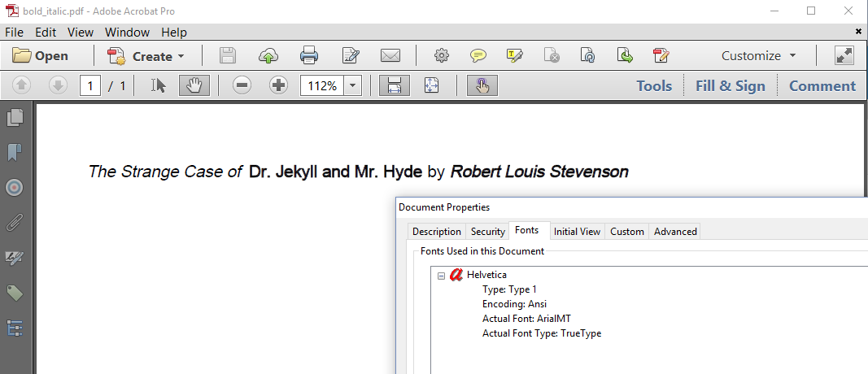The height and width of the screenshot is (374, 868).
Task: Switch to the Security tab
Action: 488,232
